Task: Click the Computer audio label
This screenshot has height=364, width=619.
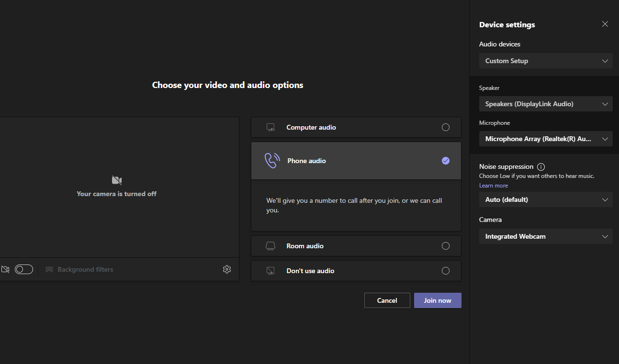Action: click(311, 127)
